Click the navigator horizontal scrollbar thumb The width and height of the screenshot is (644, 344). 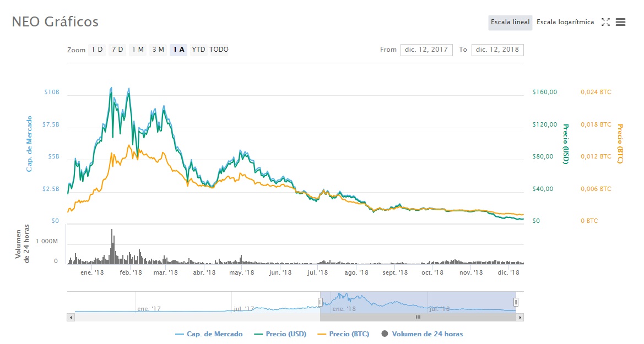(418, 317)
